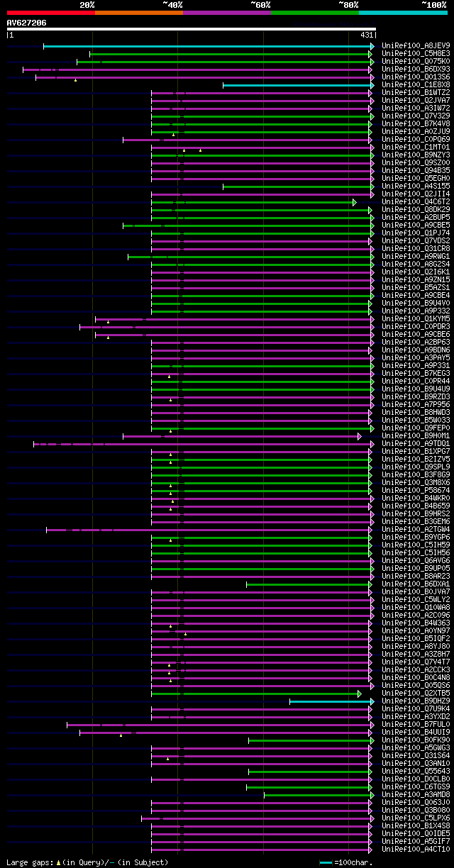Click the UniRef100_P58674 label

[x=416, y=491]
